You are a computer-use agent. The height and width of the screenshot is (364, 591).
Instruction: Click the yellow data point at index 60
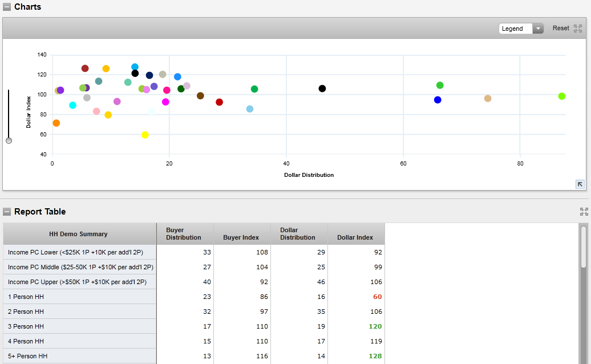pos(145,135)
